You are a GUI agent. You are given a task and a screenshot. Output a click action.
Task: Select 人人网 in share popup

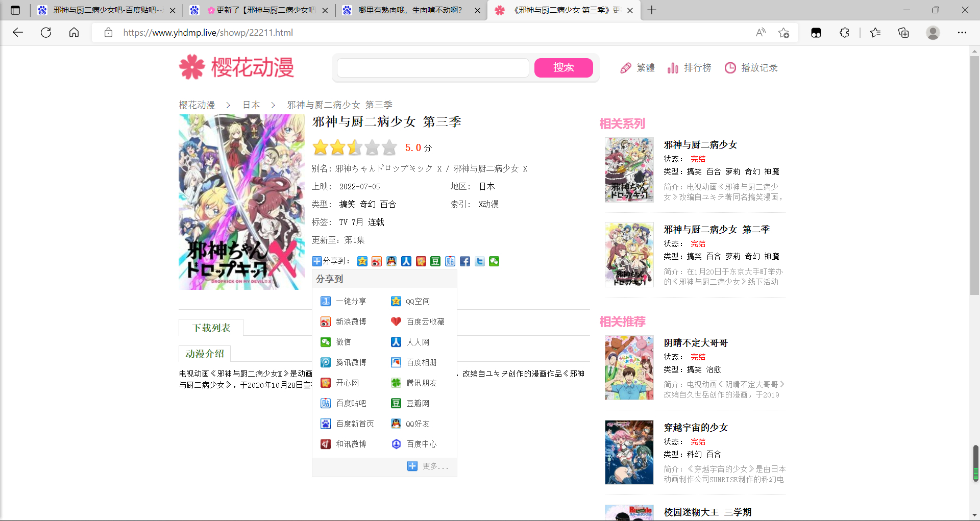(410, 342)
